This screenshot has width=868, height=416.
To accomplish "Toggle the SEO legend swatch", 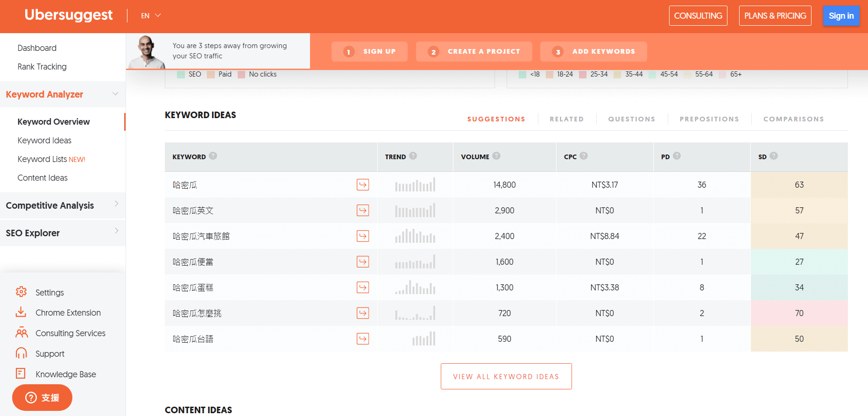I will click(181, 74).
